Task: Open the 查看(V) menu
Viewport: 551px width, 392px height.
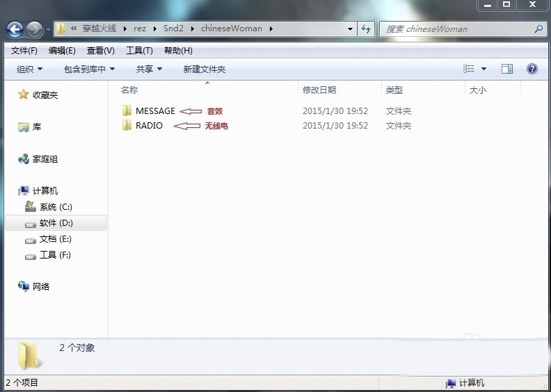Action: pyautogui.click(x=100, y=51)
